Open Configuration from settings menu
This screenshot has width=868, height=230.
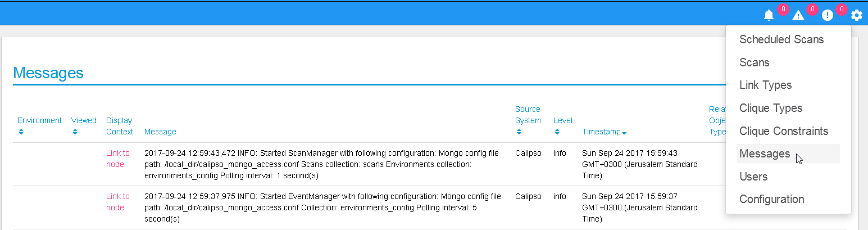coord(771,199)
